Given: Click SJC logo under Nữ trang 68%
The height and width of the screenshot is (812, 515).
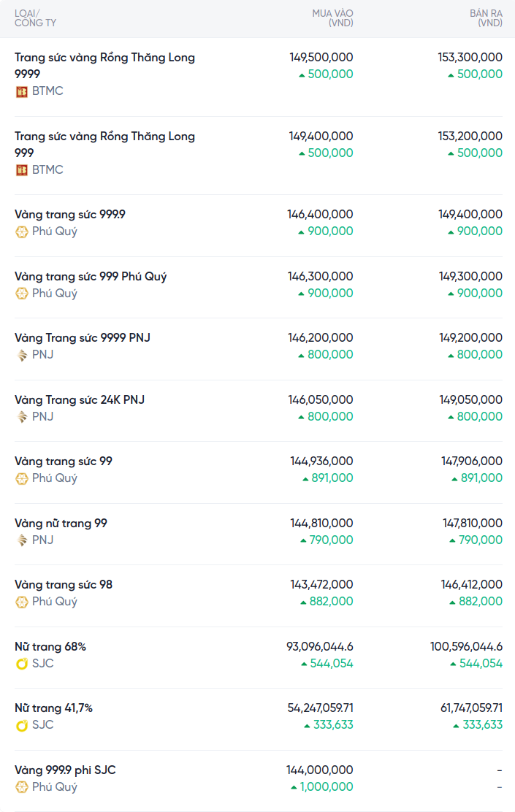Looking at the screenshot, I should [x=22, y=664].
